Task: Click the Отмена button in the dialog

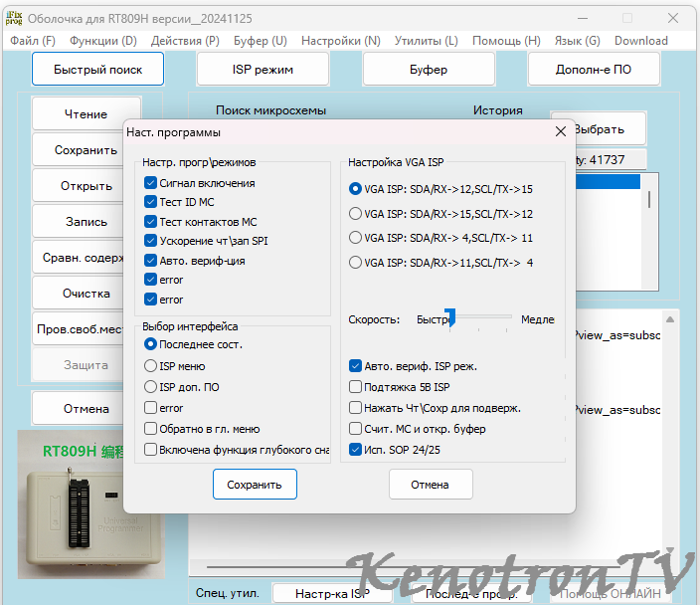Action: click(431, 485)
